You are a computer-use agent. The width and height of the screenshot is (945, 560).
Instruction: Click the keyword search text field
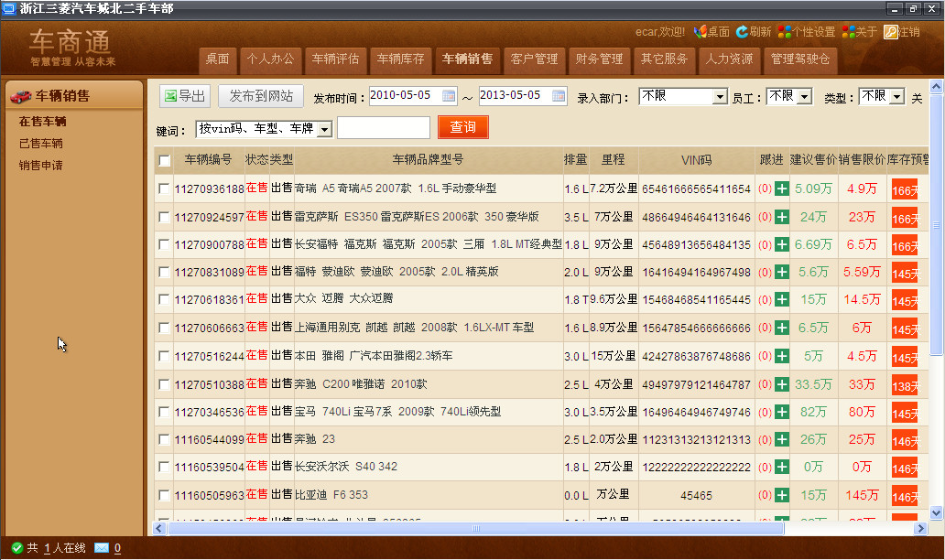(x=384, y=128)
